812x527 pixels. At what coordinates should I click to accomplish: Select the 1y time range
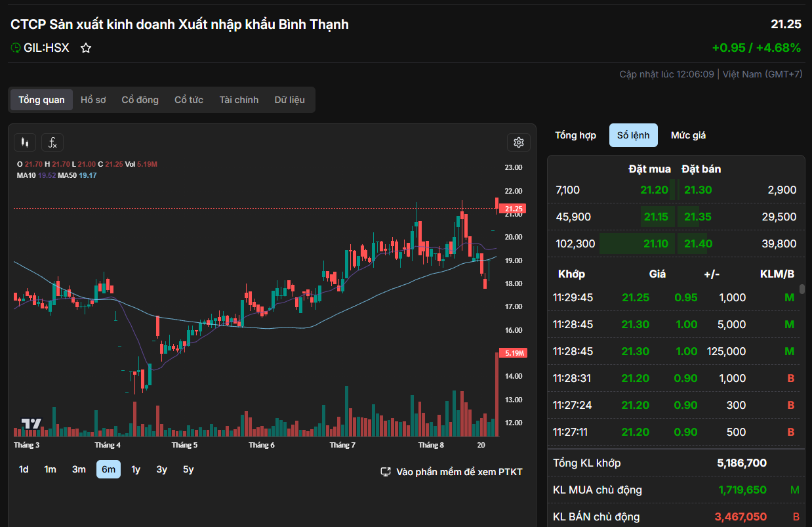(x=136, y=469)
